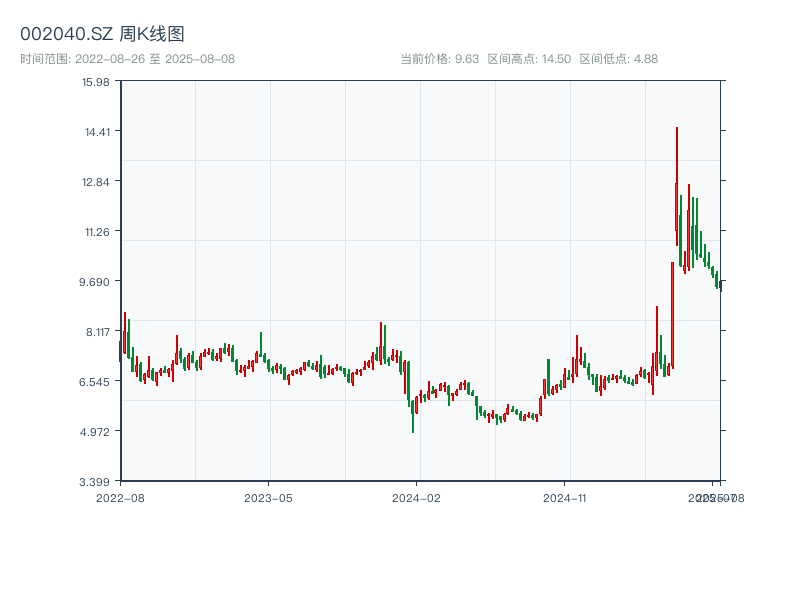This screenshot has height=600, width=800.
Task: Click the y-axis label 9.690
Action: pos(94,282)
